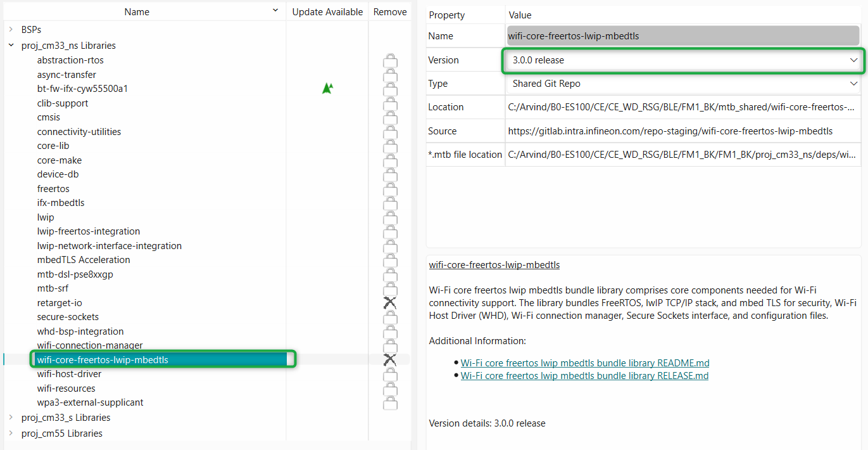
Task: Open the bundle library README.md link
Action: (x=584, y=363)
